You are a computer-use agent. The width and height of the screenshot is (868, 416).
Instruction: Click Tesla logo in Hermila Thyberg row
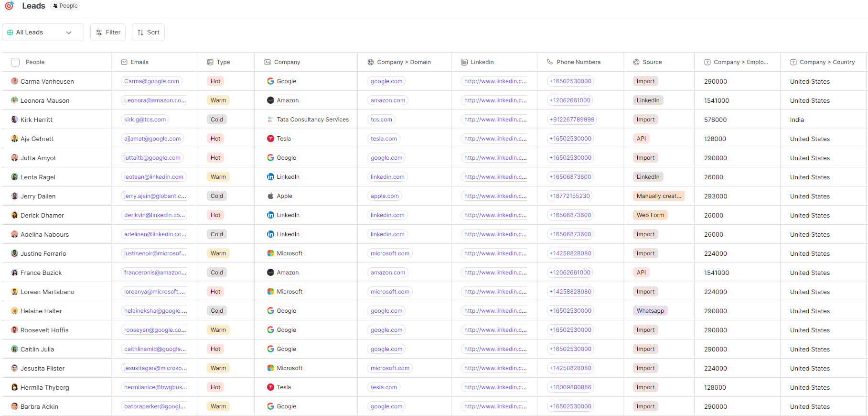[x=270, y=387]
